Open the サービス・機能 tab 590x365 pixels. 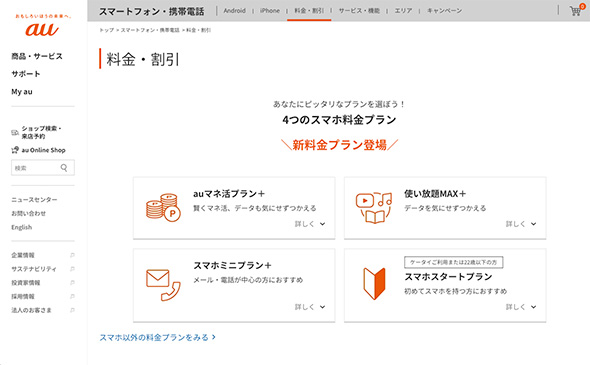pos(359,11)
